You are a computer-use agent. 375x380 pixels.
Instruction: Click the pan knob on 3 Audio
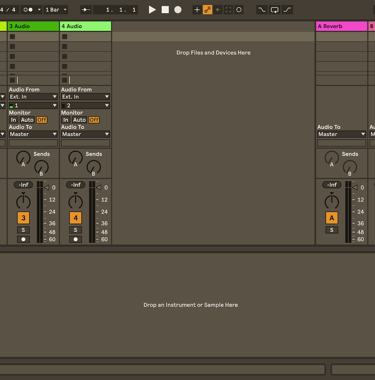(23, 201)
